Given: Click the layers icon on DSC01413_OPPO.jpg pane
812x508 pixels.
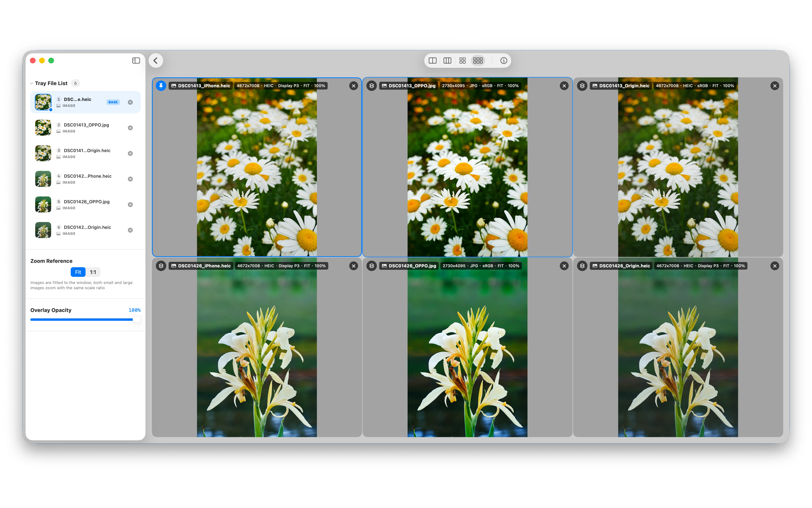Looking at the screenshot, I should tap(371, 86).
